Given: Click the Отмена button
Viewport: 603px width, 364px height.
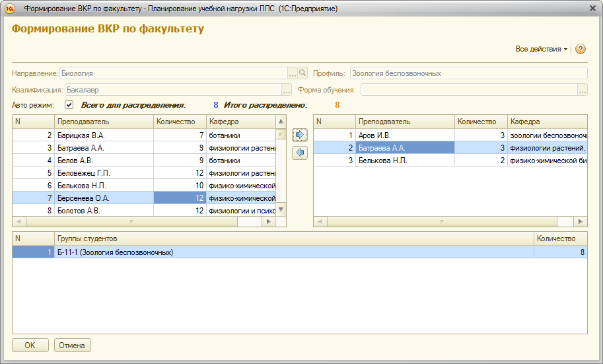Looking at the screenshot, I should 72,345.
